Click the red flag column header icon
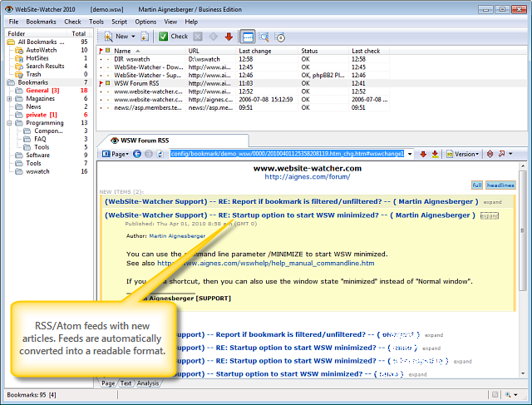 pyautogui.click(x=101, y=51)
